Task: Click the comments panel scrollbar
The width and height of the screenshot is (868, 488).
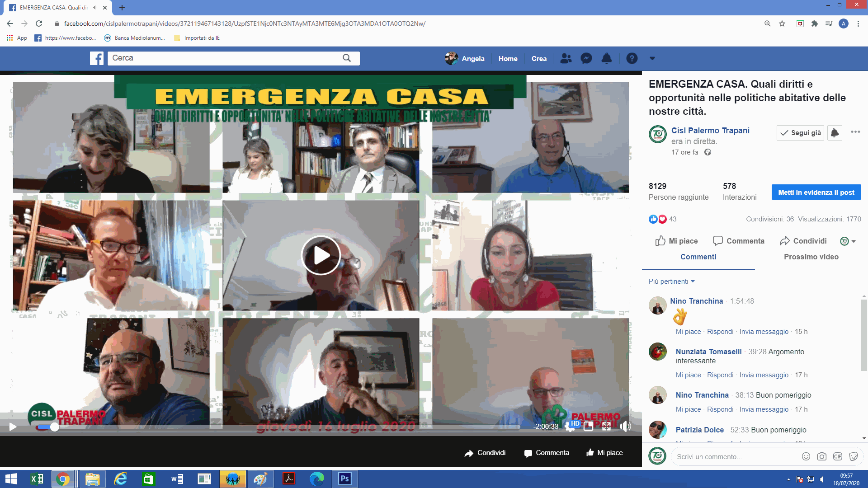Action: [x=864, y=335]
